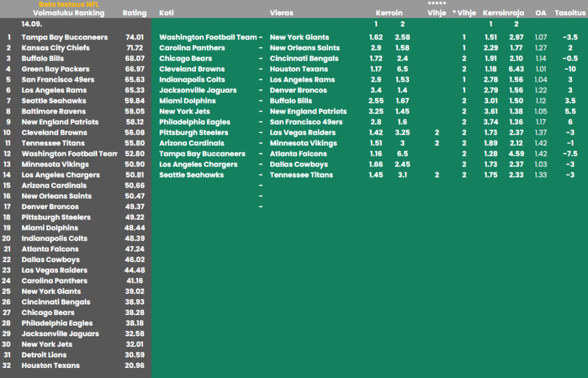Select handicap value -7.5 for Tampa Bay game
Screen dimensions: 588x378
tap(570, 154)
